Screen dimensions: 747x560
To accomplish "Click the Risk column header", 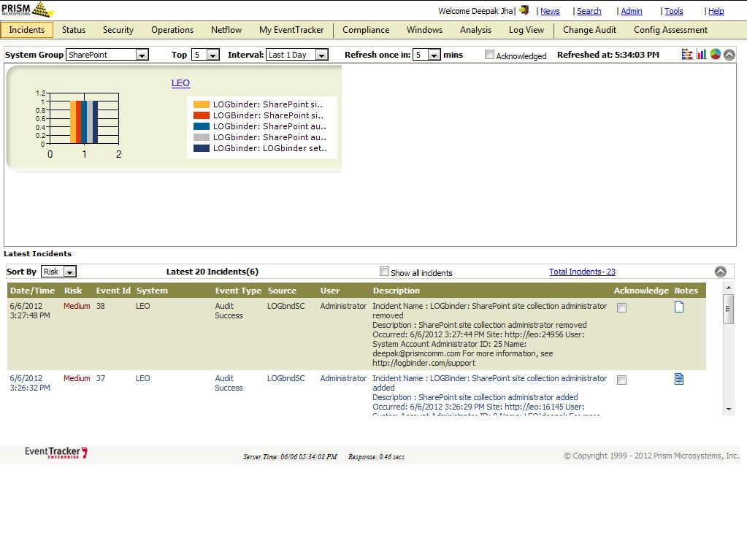I will tap(73, 291).
